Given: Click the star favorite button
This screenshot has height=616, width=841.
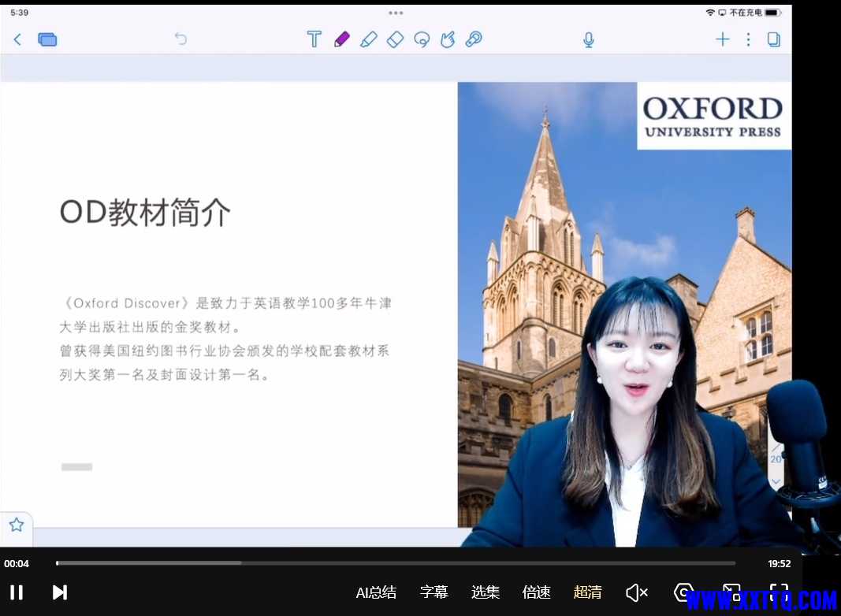Looking at the screenshot, I should [17, 525].
